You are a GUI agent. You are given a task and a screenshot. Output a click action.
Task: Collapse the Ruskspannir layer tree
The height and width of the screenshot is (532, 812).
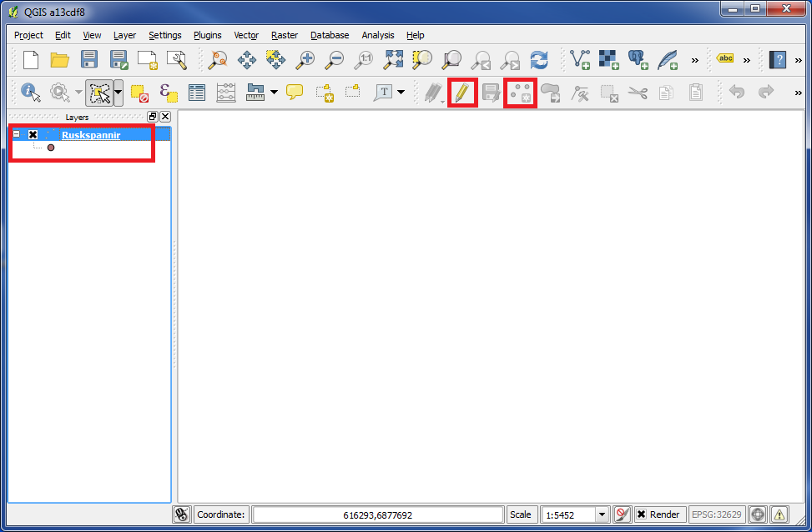click(17, 134)
